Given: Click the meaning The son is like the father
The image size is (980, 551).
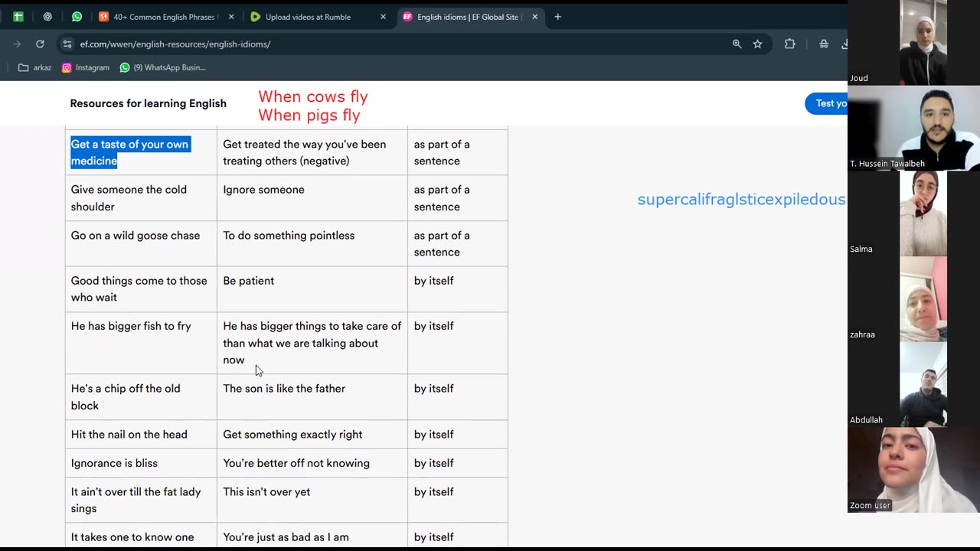Looking at the screenshot, I should point(284,389).
